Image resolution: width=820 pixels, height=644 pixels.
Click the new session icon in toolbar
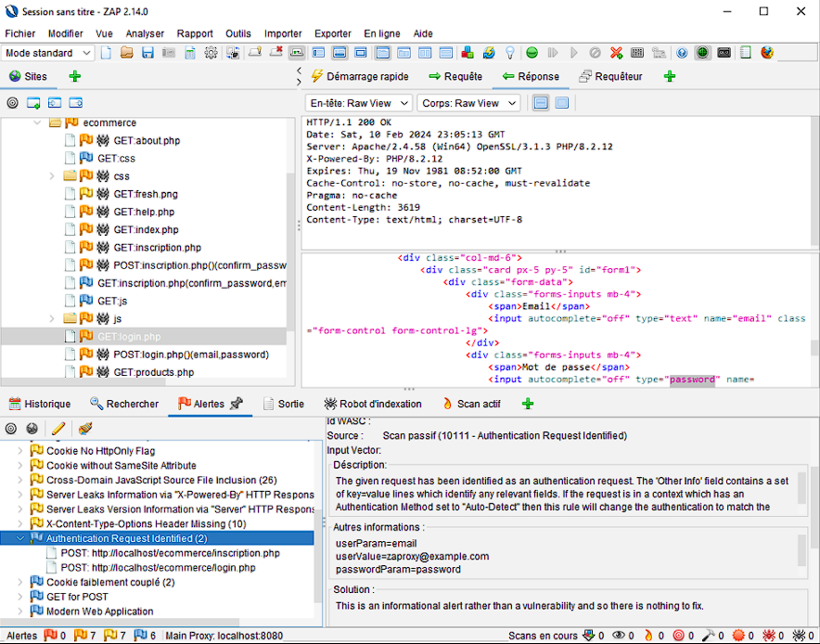[x=106, y=53]
